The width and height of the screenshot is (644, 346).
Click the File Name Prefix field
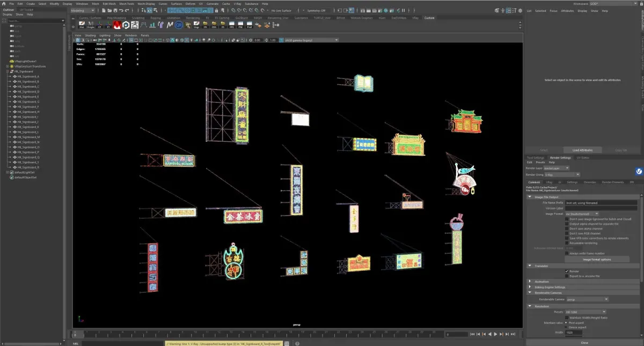point(601,203)
